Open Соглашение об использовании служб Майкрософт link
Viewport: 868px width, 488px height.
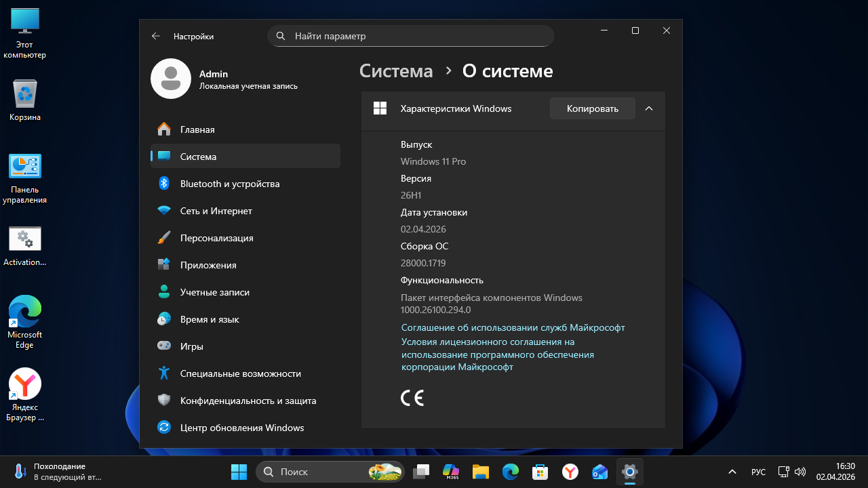513,327
